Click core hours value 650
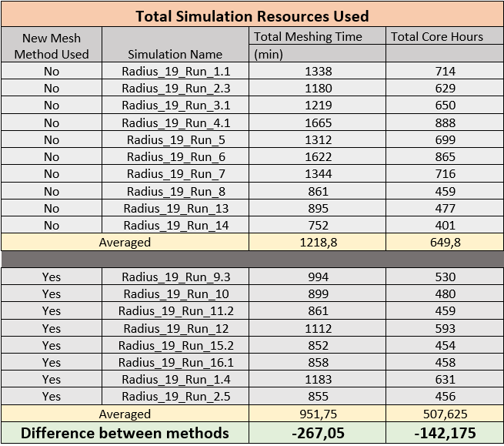Image resolution: width=504 pixels, height=446 pixels. [x=446, y=106]
